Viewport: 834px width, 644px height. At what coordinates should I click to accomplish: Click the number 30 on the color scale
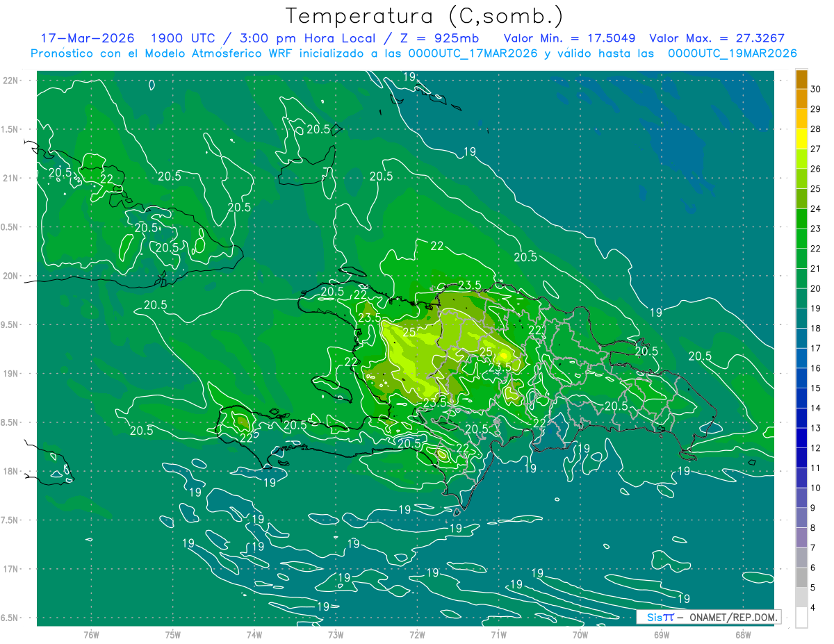click(x=815, y=89)
